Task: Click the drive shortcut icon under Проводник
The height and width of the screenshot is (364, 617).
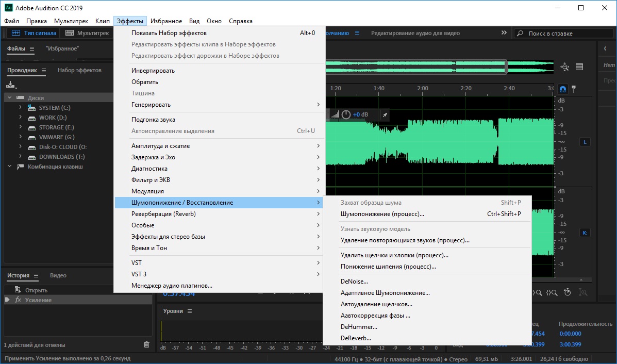Action: coord(11,85)
